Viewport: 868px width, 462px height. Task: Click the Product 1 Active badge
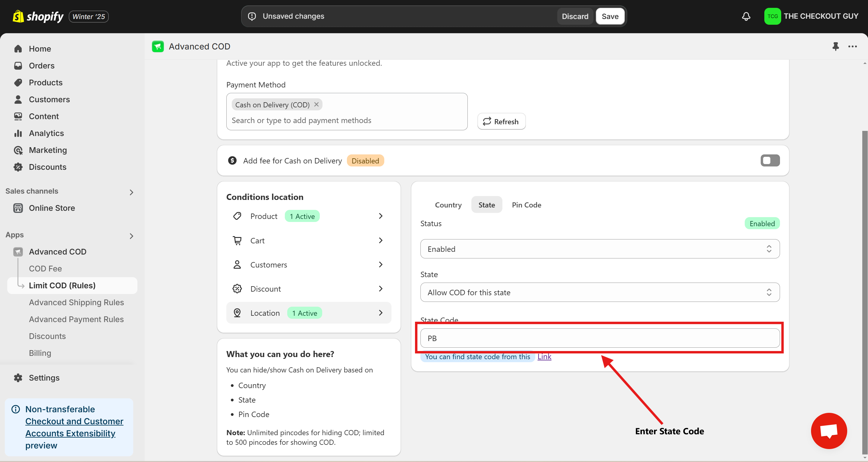302,216
